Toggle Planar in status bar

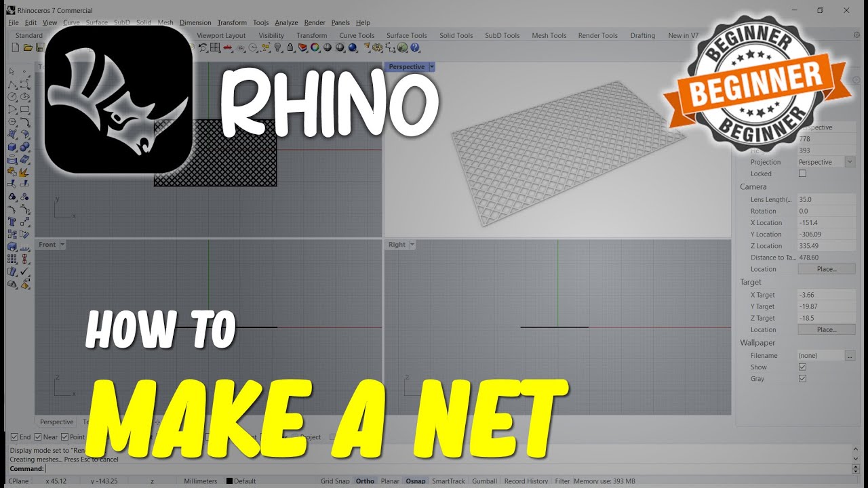pos(390,481)
